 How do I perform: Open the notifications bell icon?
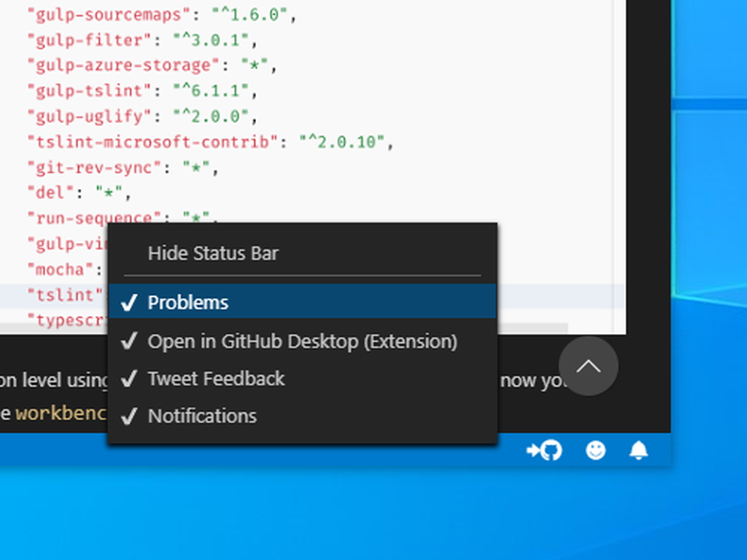click(x=638, y=450)
